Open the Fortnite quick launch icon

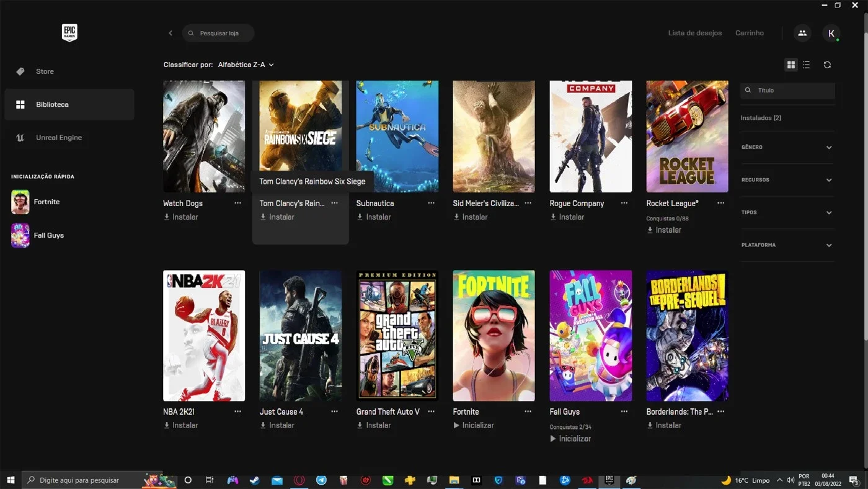pos(20,202)
